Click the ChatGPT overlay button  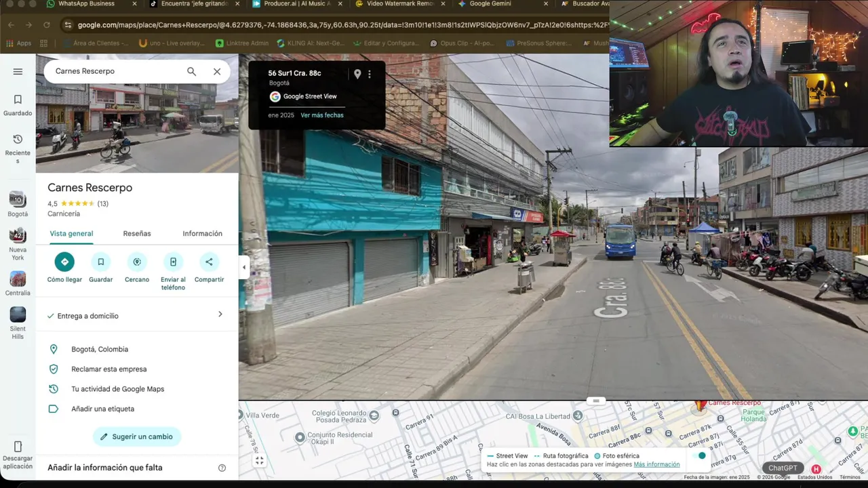pyautogui.click(x=783, y=468)
